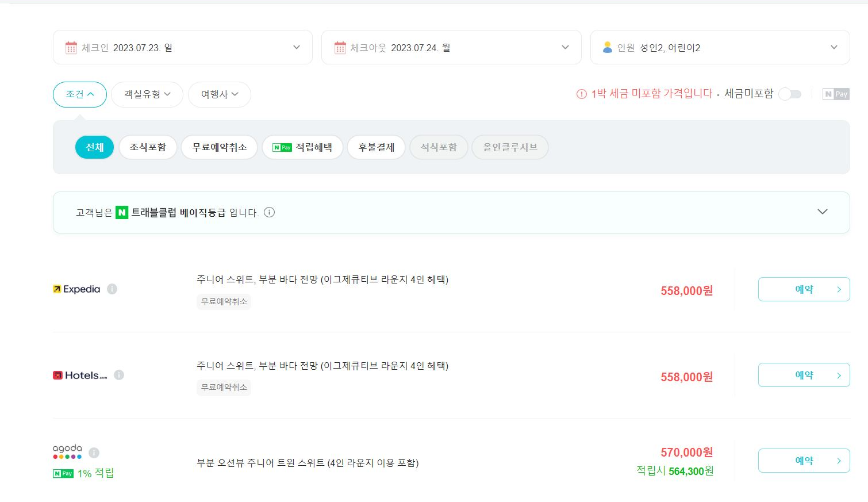
Task: Select the N Pay 적립혜택 filter chip
Action: pos(302,147)
